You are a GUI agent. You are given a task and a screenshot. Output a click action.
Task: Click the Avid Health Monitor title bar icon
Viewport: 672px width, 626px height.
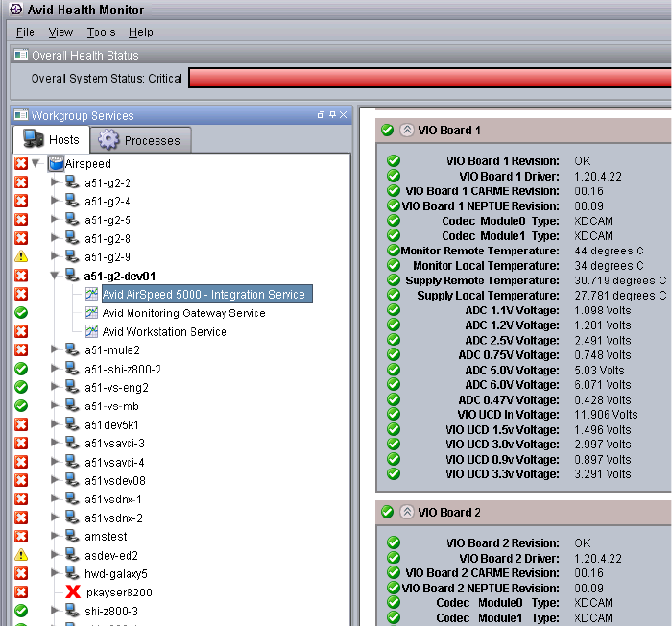click(16, 10)
